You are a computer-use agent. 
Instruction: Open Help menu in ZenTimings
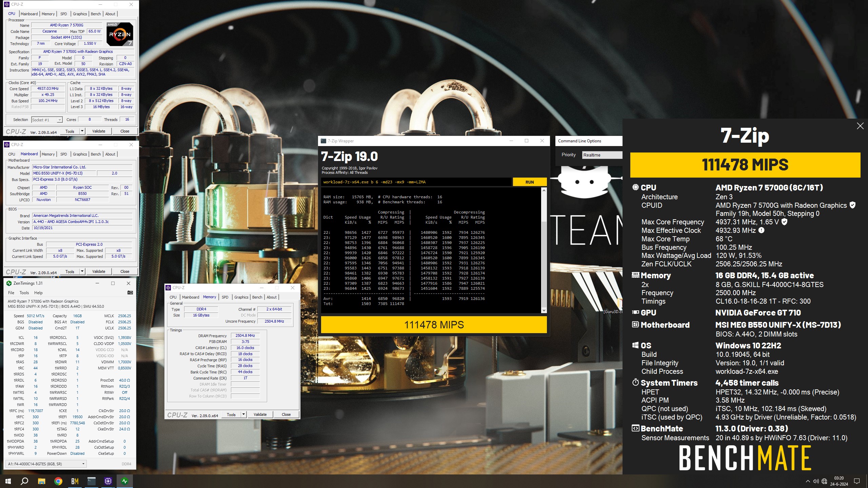38,293
